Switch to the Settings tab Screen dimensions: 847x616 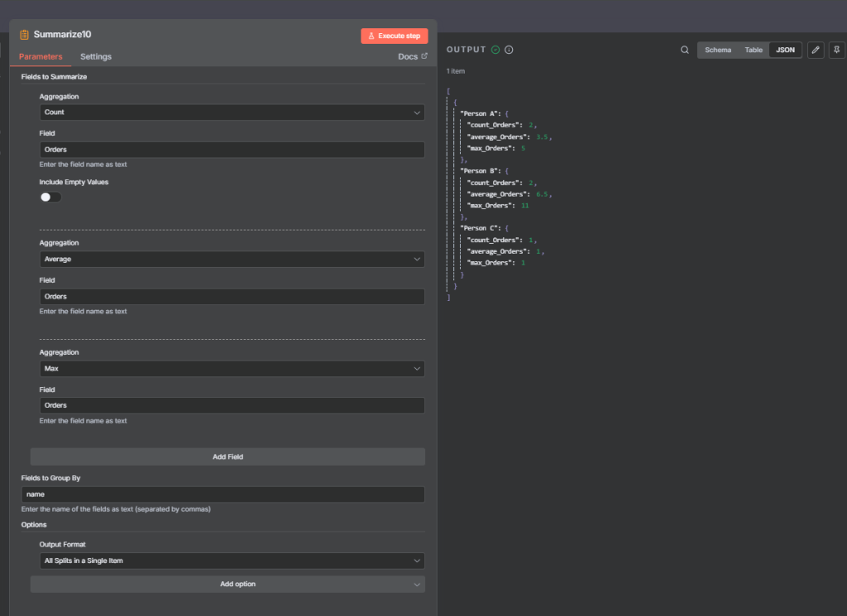point(96,57)
